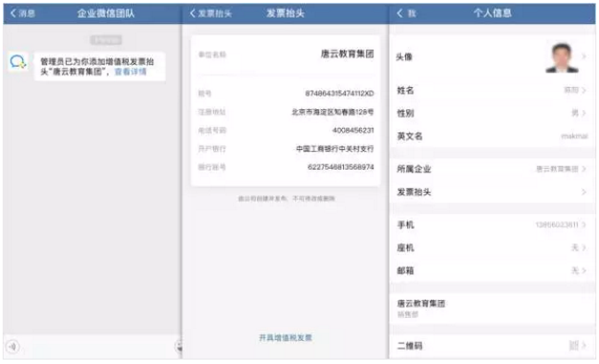Tap the timestamp label in chat

(x=106, y=40)
